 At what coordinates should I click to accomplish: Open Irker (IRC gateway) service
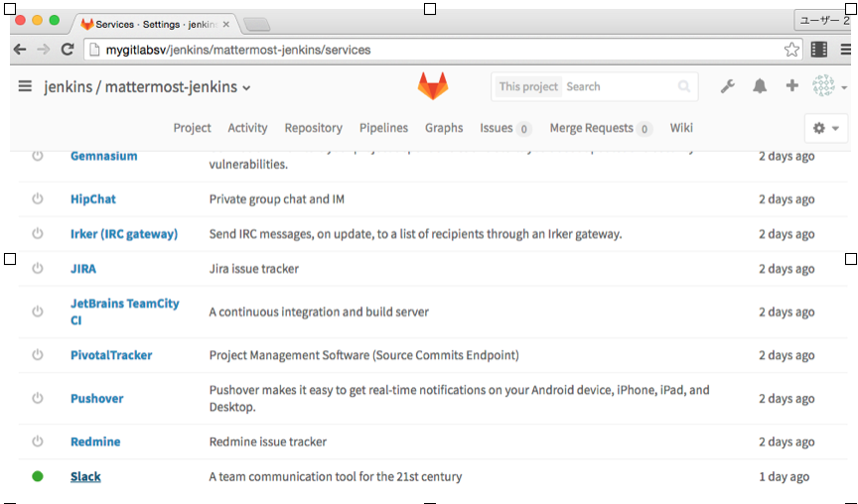pyautogui.click(x=124, y=234)
